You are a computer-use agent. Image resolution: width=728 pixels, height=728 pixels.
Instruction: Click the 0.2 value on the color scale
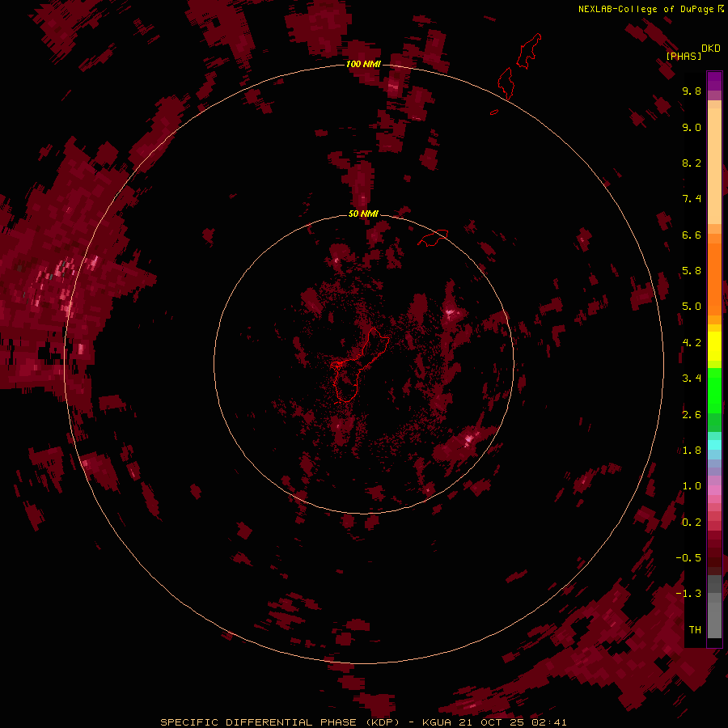[692, 523]
